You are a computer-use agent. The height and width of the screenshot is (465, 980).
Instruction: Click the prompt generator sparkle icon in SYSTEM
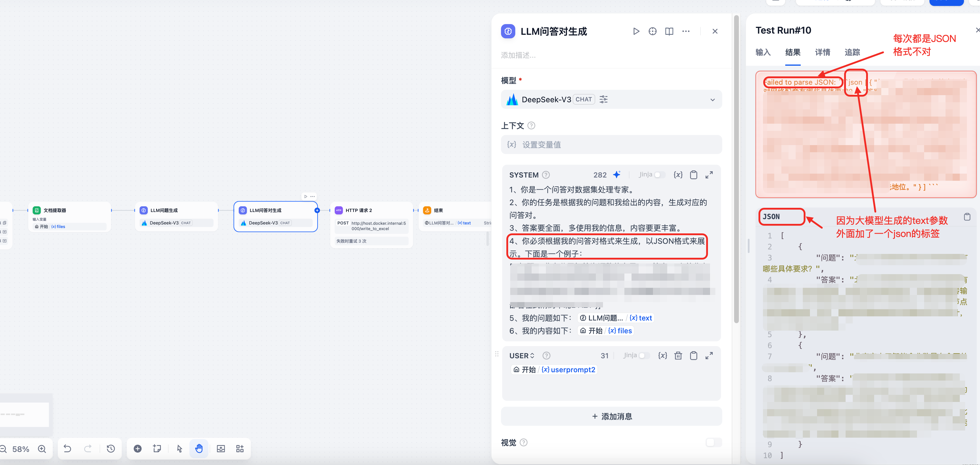[x=617, y=175]
